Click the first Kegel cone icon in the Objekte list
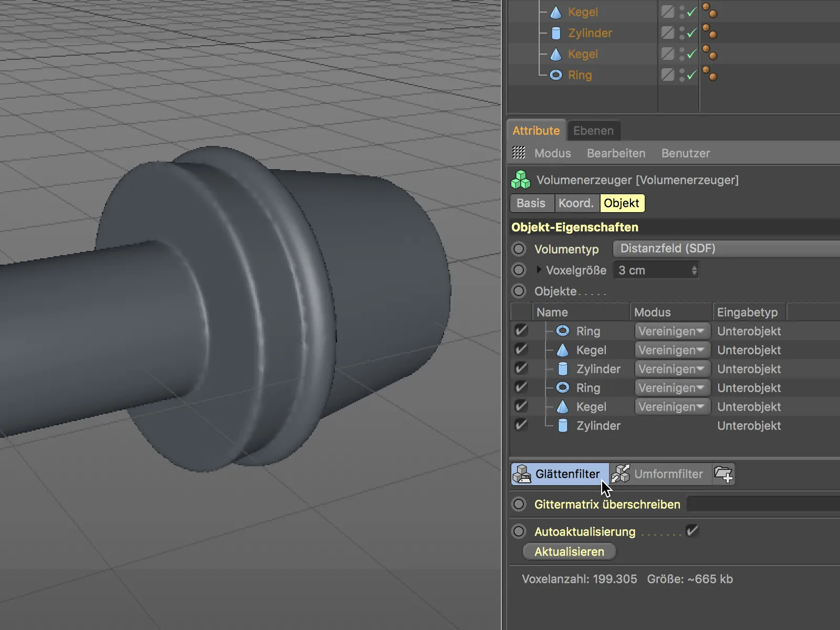Image resolution: width=840 pixels, height=630 pixels. point(562,350)
